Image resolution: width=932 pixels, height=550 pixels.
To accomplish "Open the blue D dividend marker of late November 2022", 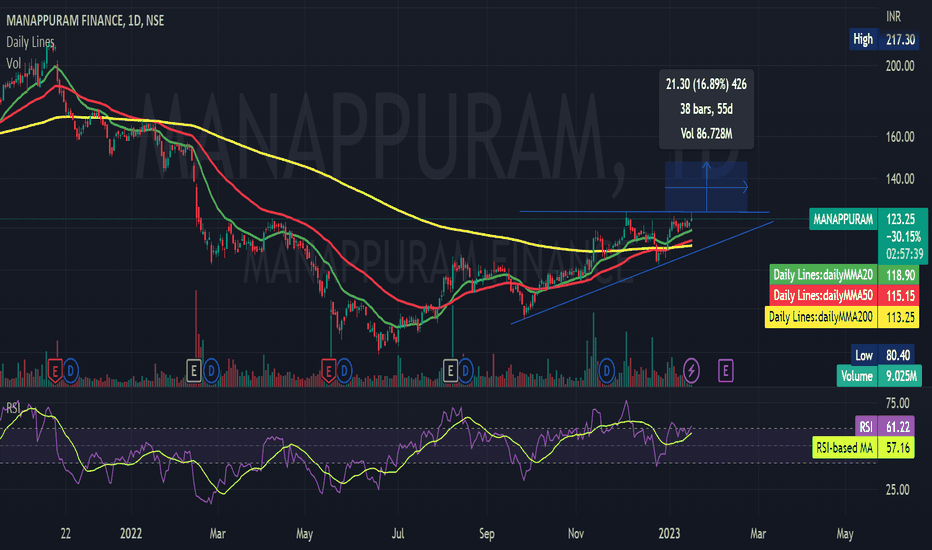I will (606, 372).
